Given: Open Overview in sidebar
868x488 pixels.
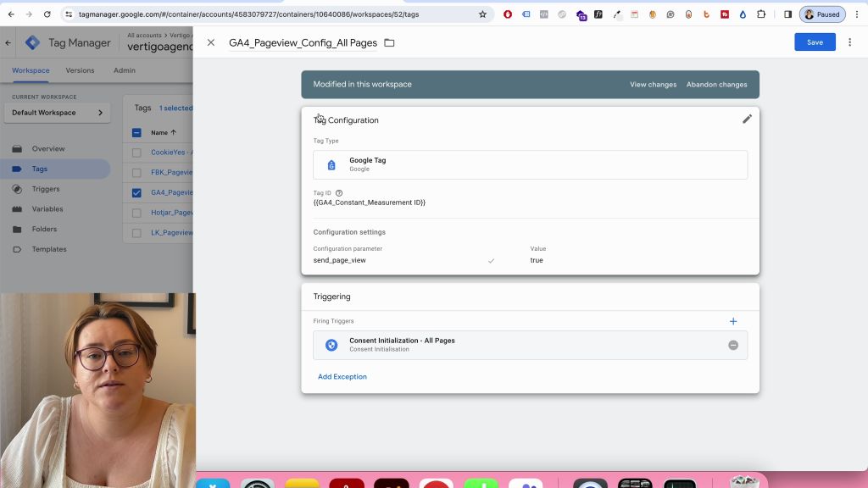Looking at the screenshot, I should pos(48,149).
